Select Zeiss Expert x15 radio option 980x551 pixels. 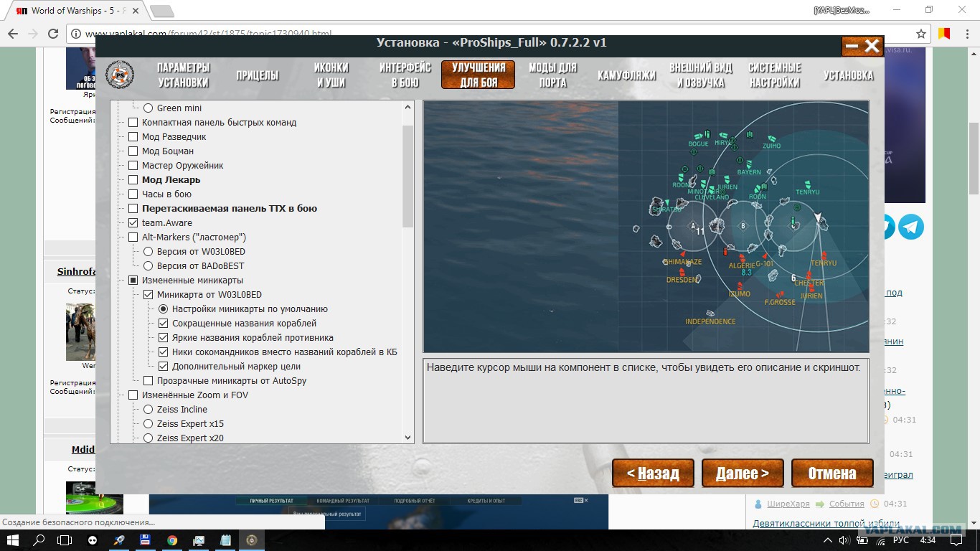[x=148, y=424]
